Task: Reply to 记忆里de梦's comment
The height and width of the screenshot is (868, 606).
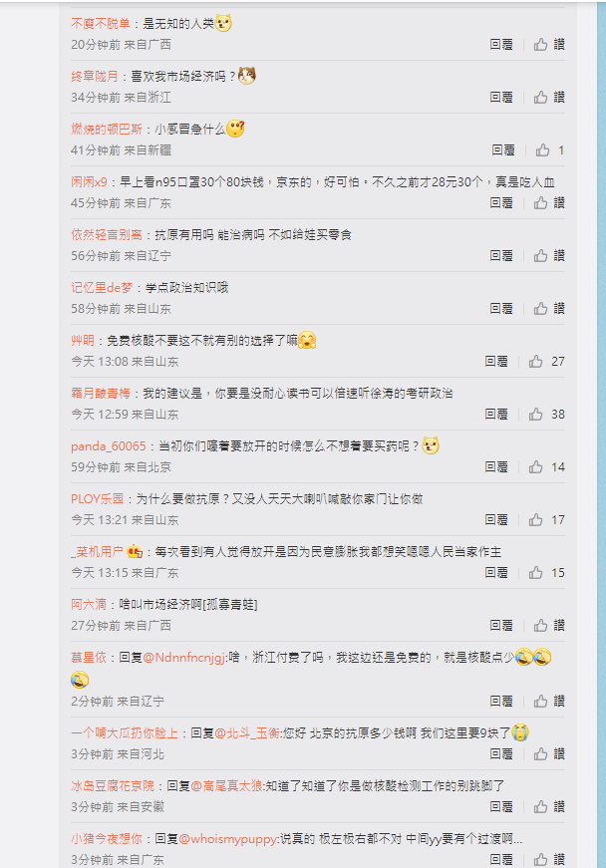Action: pyautogui.click(x=501, y=308)
